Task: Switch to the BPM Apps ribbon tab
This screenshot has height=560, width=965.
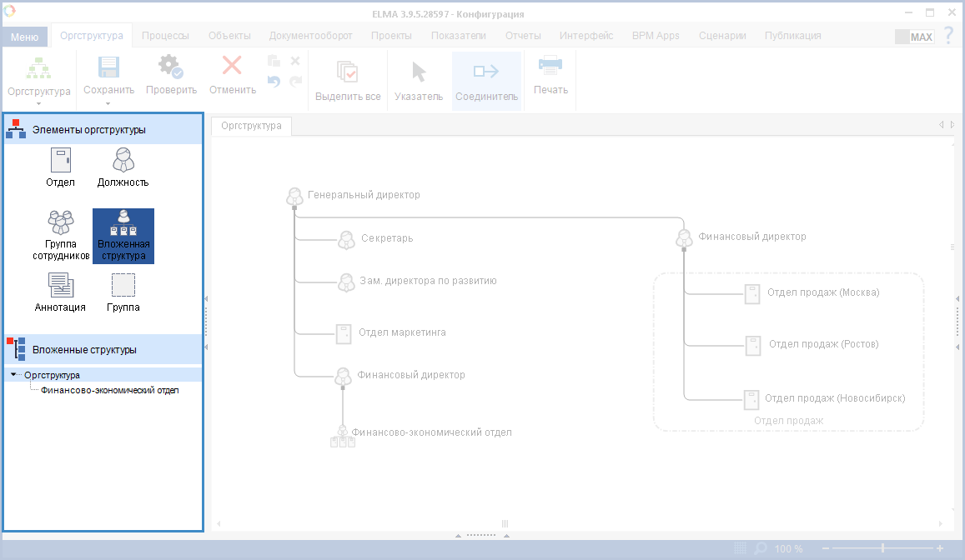Action: [x=656, y=36]
